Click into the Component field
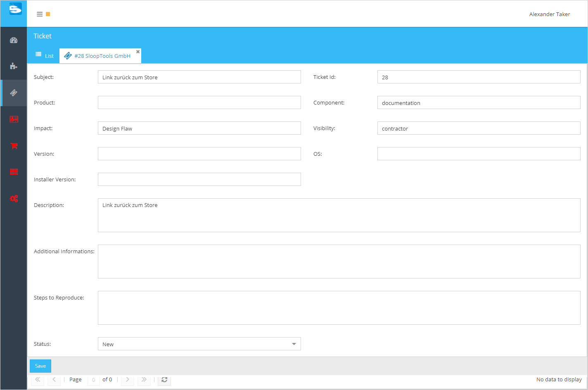The image size is (588, 390). pyautogui.click(x=479, y=102)
